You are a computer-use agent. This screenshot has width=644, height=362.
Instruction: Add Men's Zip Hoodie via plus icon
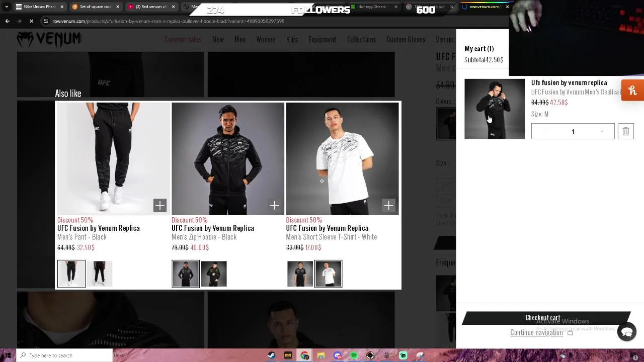click(x=274, y=205)
